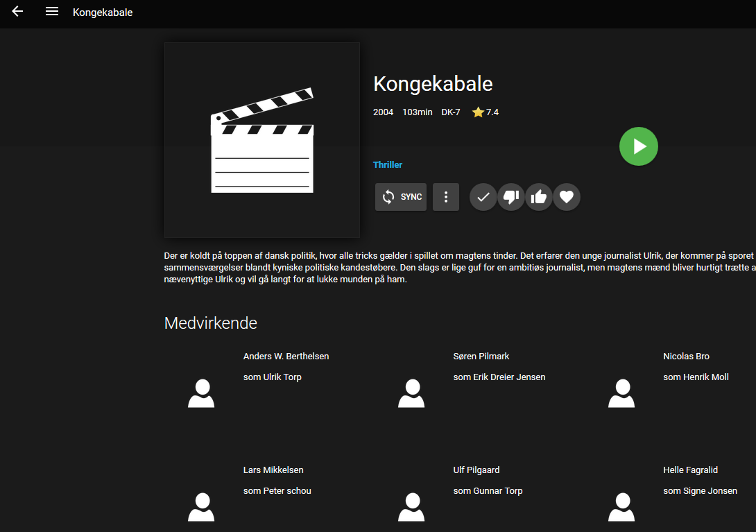Click role text 'som Ulrik Torp'
Image resolution: width=756 pixels, height=532 pixels.
pos(273,377)
